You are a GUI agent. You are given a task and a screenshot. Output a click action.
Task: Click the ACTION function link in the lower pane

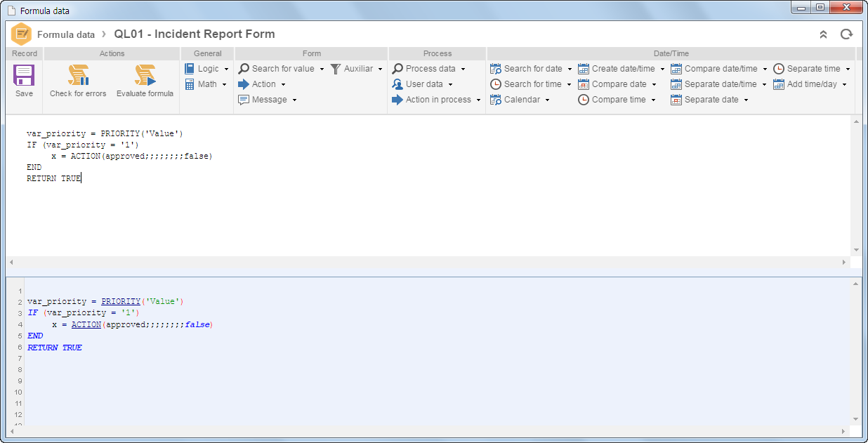[86, 324]
